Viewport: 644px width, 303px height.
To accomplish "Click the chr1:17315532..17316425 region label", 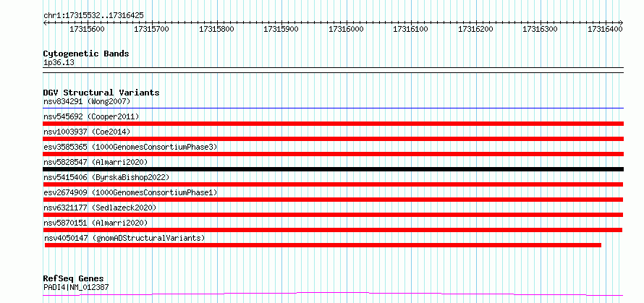I will coord(93,16).
